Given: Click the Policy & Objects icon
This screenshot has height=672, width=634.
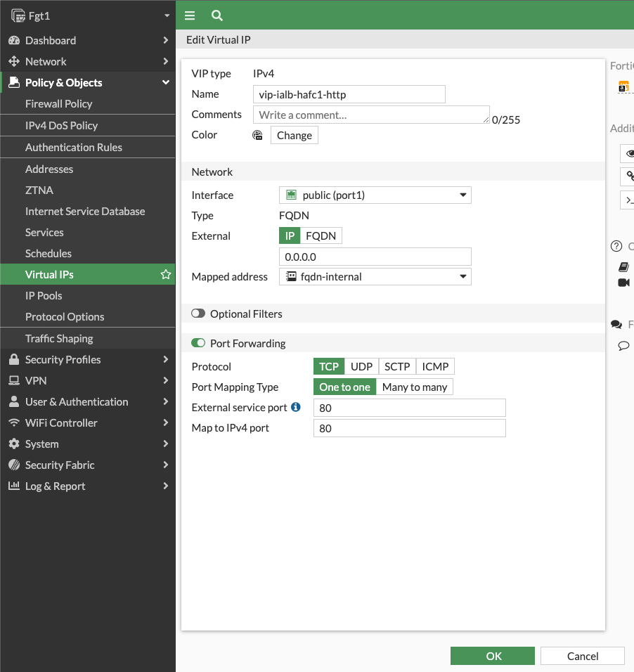Looking at the screenshot, I should click(x=14, y=82).
